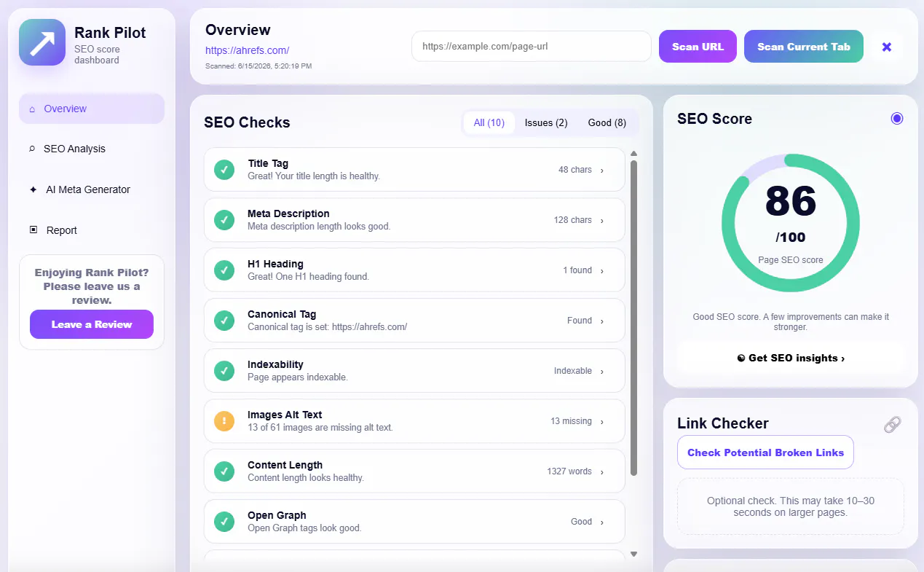Click the 86/100 SEO score ring
This screenshot has height=572, width=924.
[791, 223]
